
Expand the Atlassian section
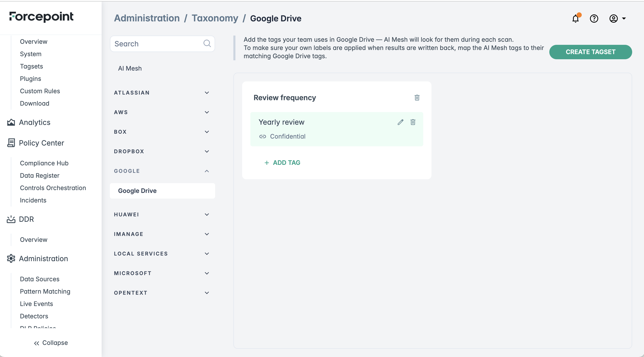(x=207, y=93)
